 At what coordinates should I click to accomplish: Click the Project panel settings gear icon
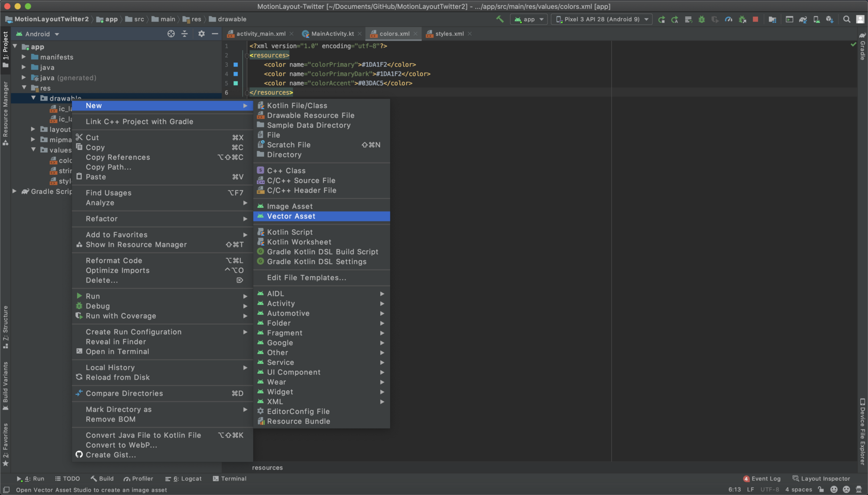201,34
